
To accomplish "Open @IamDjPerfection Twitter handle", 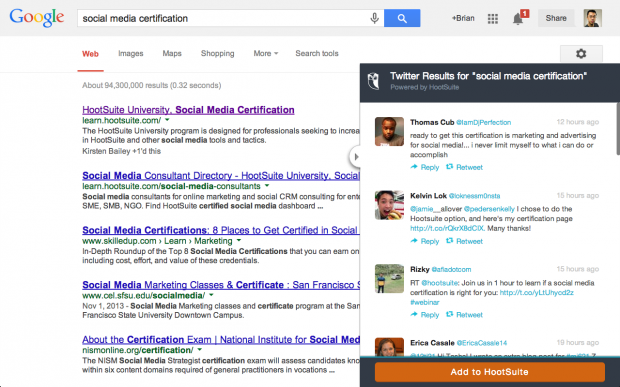I will pyautogui.click(x=484, y=123).
